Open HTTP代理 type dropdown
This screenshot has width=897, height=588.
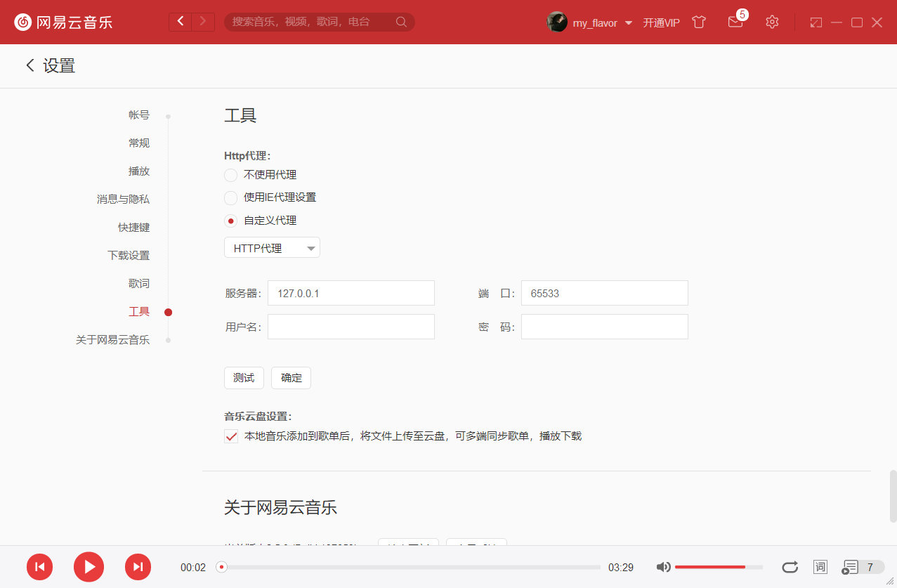pyautogui.click(x=272, y=248)
